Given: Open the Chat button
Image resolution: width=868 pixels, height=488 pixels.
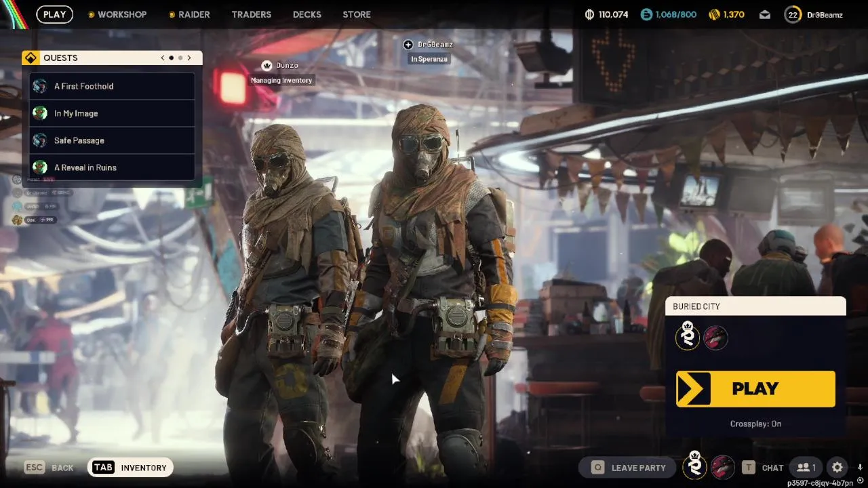Looking at the screenshot, I should point(762,468).
